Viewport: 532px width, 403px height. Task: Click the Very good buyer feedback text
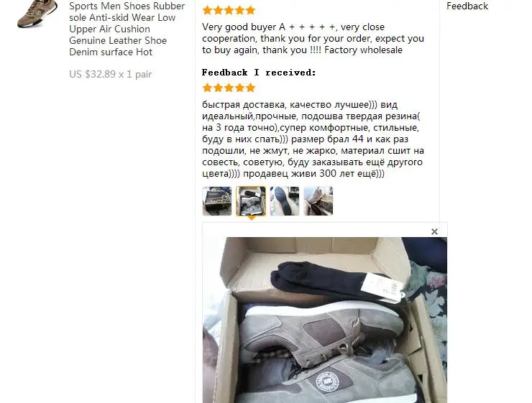click(313, 38)
